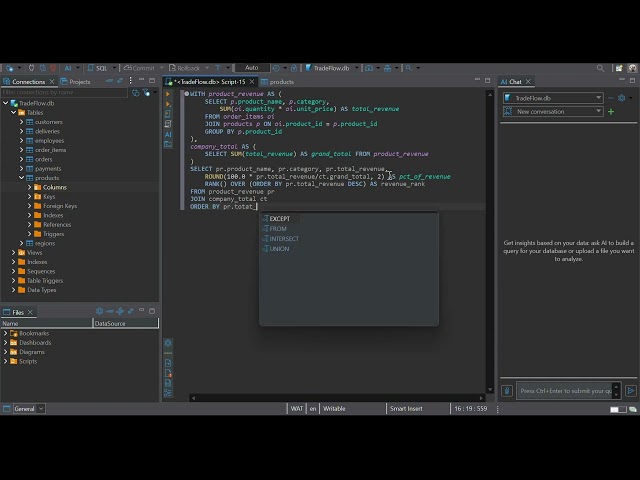Click the Files panel settings gear icon
This screenshot has height=480, width=640.
(x=99, y=311)
